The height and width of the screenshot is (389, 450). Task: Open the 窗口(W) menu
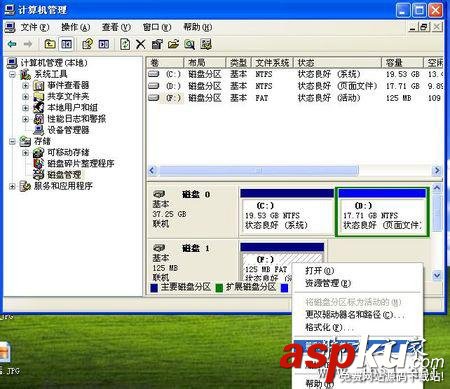157,27
